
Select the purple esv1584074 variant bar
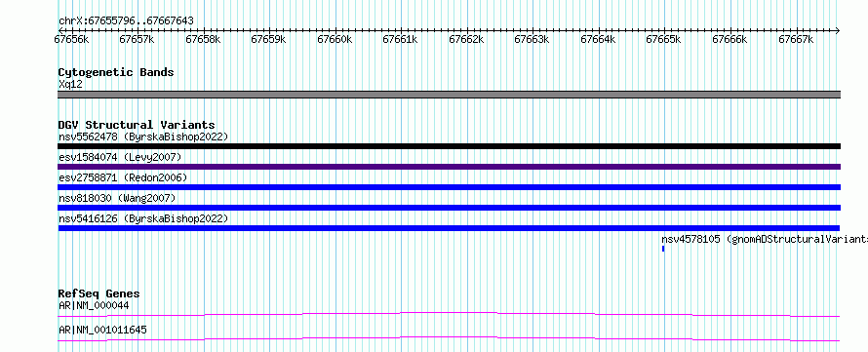point(449,167)
